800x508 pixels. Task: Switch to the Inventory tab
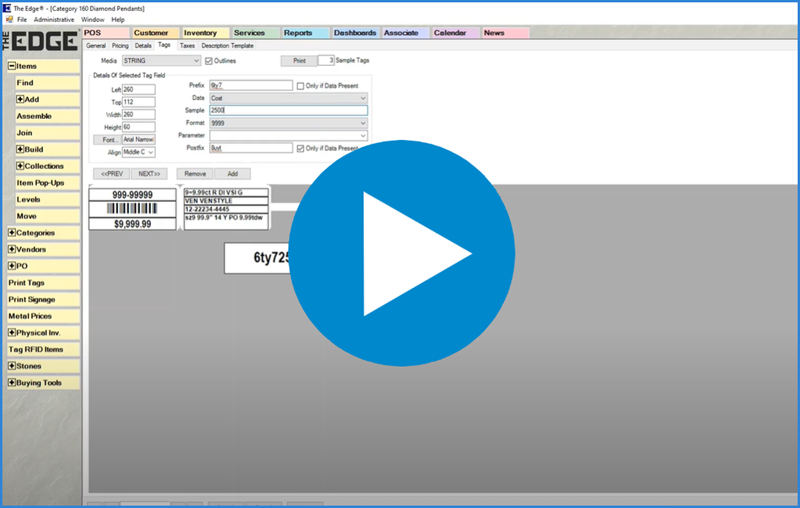(205, 33)
